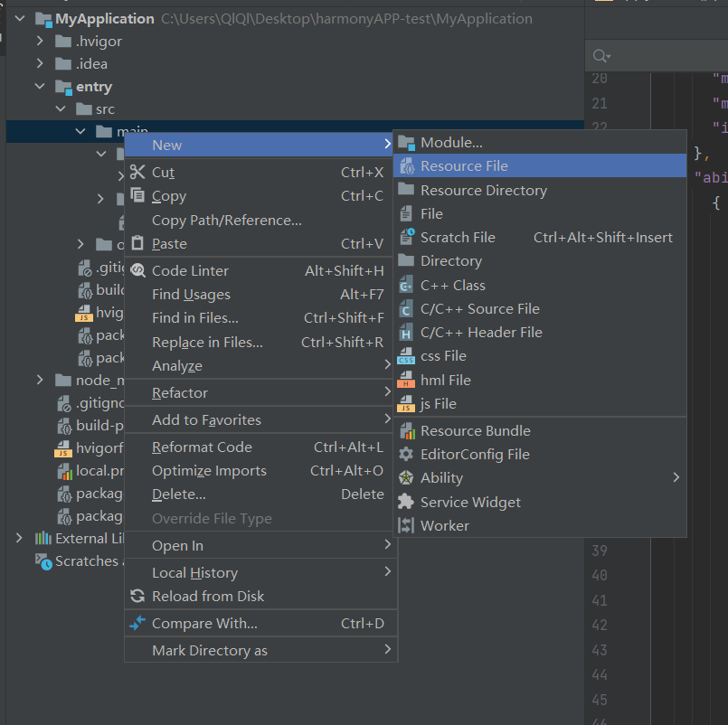
Task: Select Find Usages menu entry
Action: tap(259, 295)
